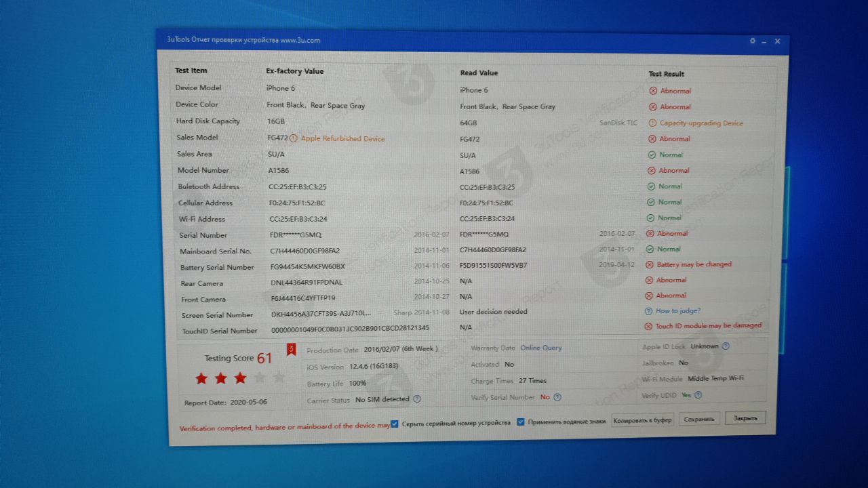
Task: Minimize the 3uTools report window
Action: pos(764,41)
